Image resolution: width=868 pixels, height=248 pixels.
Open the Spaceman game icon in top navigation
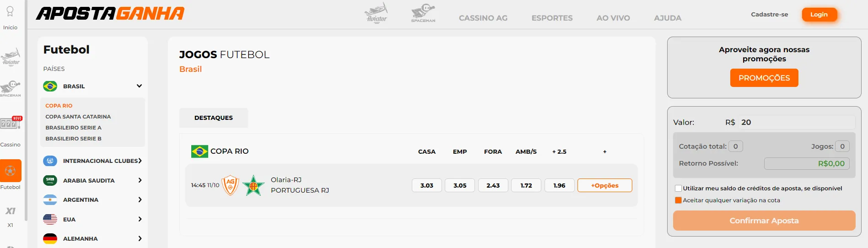423,13
